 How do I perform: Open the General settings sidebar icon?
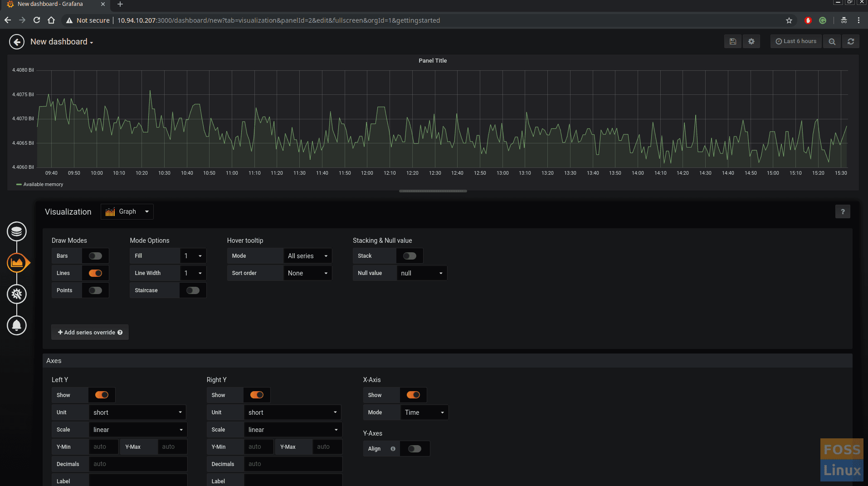(17, 294)
